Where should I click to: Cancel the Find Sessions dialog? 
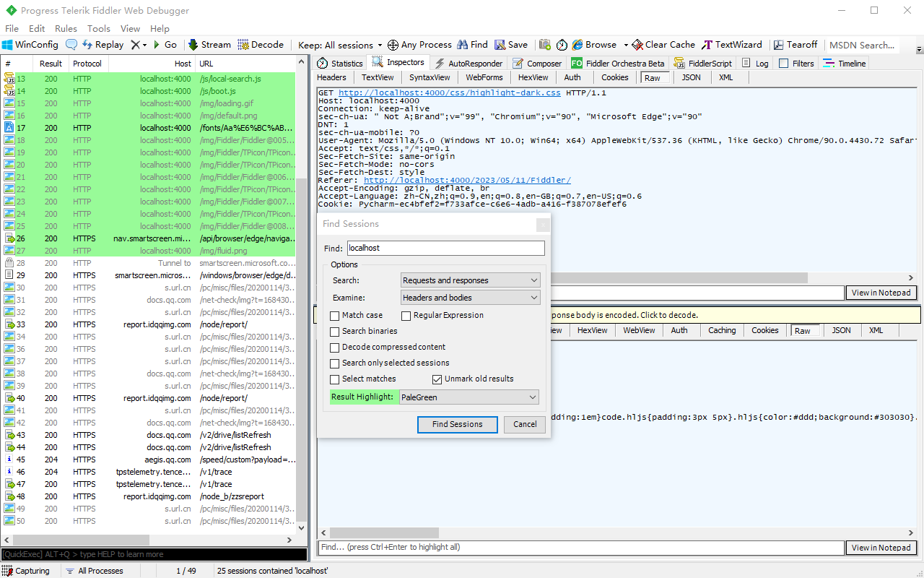[x=525, y=425]
